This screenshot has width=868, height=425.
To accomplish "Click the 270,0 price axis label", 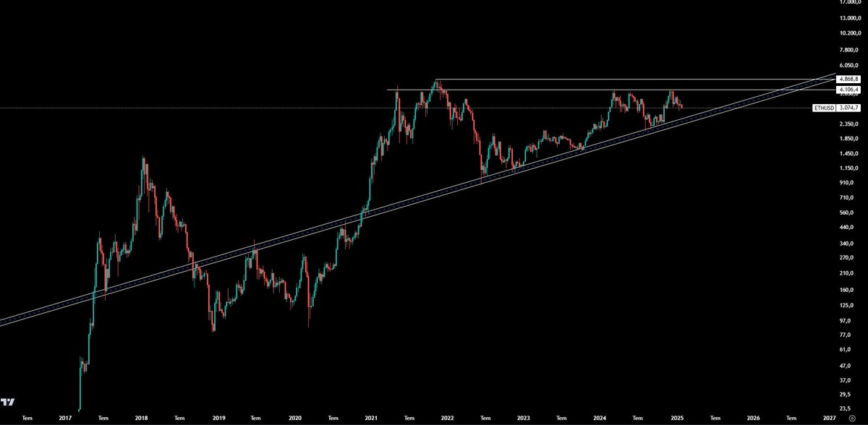I will click(x=847, y=258).
